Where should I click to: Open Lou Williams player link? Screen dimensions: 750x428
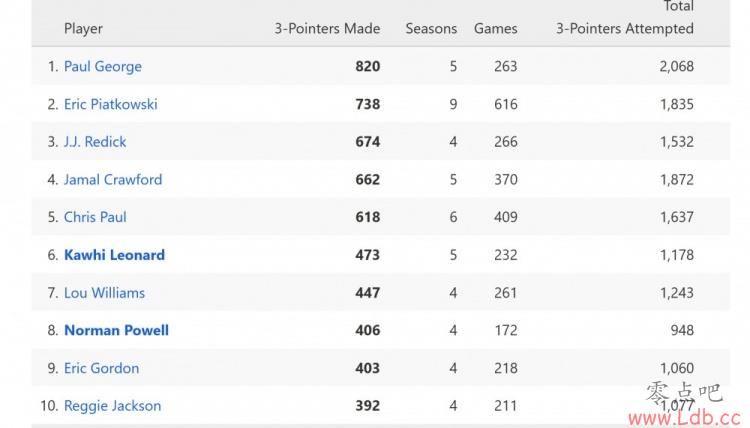(x=104, y=293)
